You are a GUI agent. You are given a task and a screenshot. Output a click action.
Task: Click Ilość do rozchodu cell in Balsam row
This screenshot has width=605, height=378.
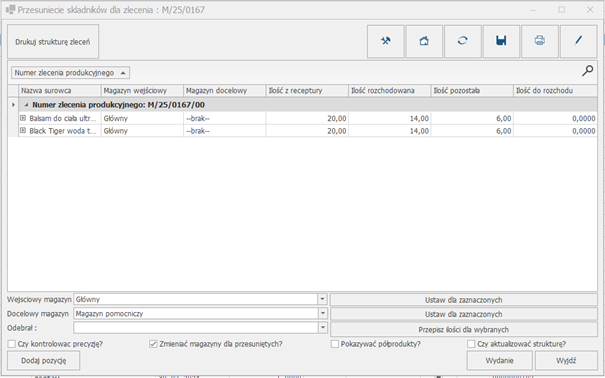556,118
